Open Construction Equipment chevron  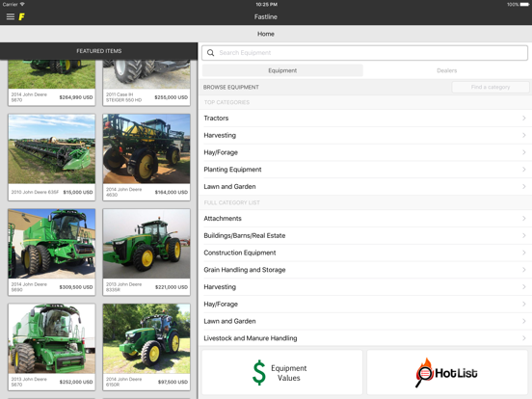point(524,253)
